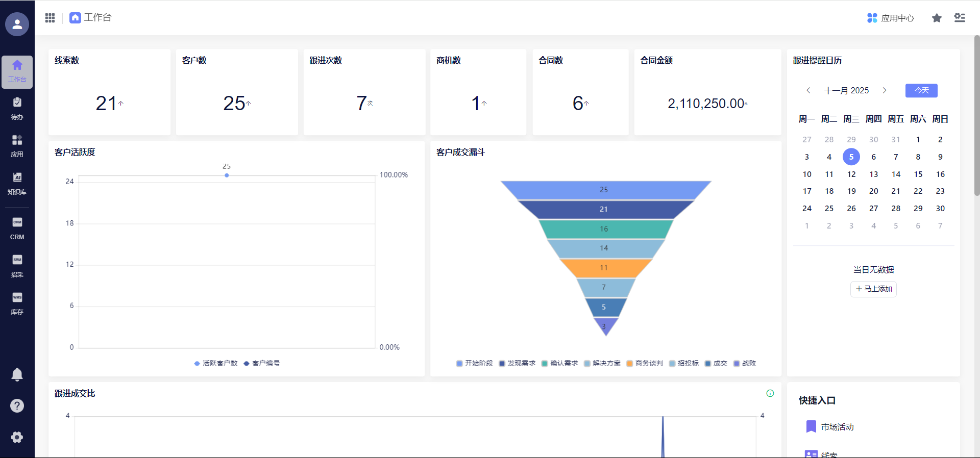Click the user avatar icon
The width and height of the screenshot is (980, 458).
[17, 24]
